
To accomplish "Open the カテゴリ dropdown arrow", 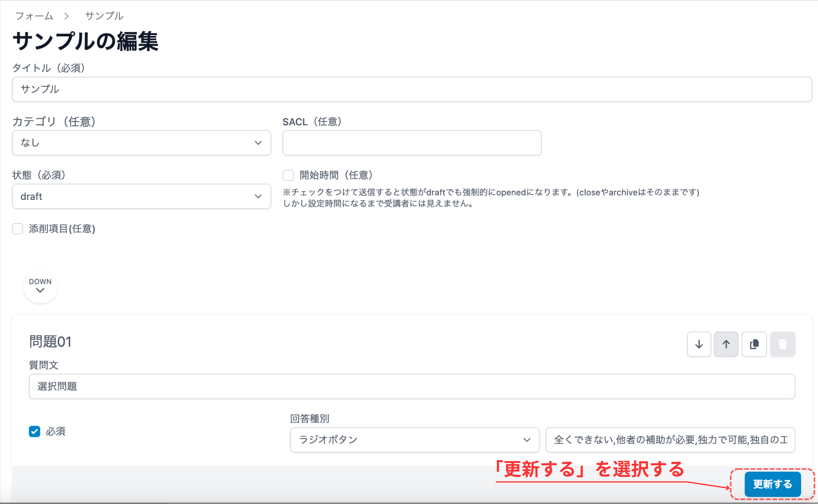I will click(258, 142).
